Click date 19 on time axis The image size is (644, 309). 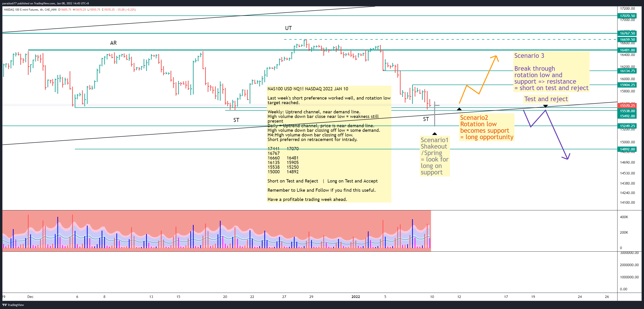click(533, 297)
